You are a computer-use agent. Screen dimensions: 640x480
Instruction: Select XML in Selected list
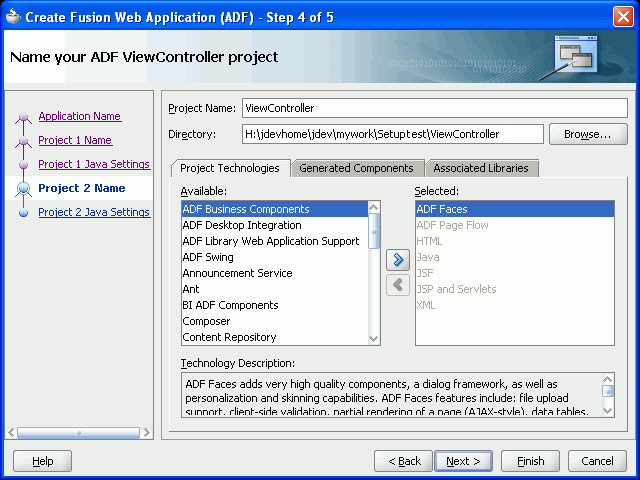pos(515,305)
